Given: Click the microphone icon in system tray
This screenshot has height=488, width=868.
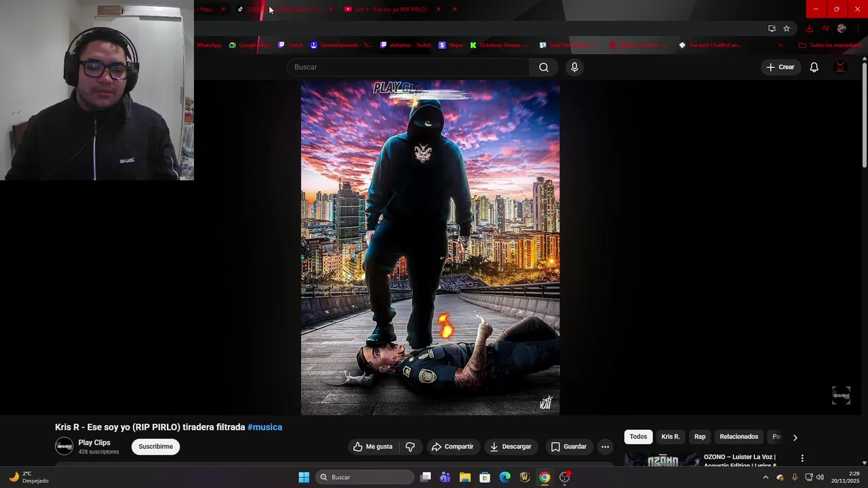Looking at the screenshot, I should pyautogui.click(x=794, y=477).
